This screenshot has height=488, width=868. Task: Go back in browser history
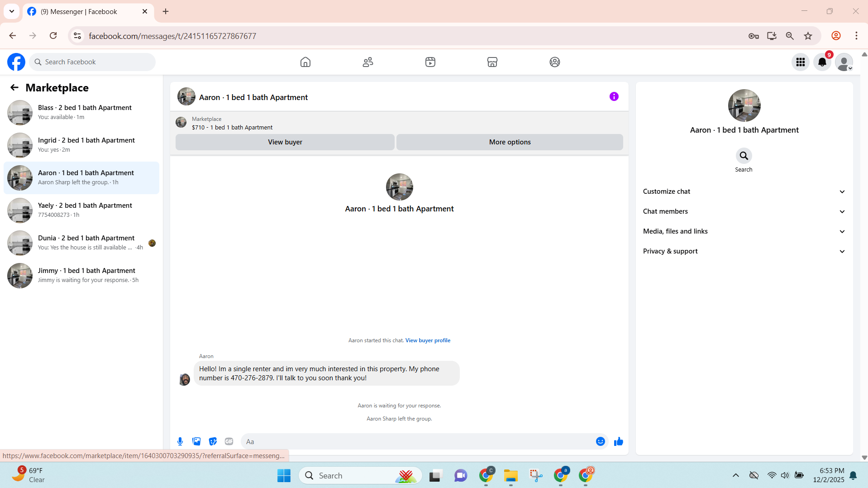13,36
